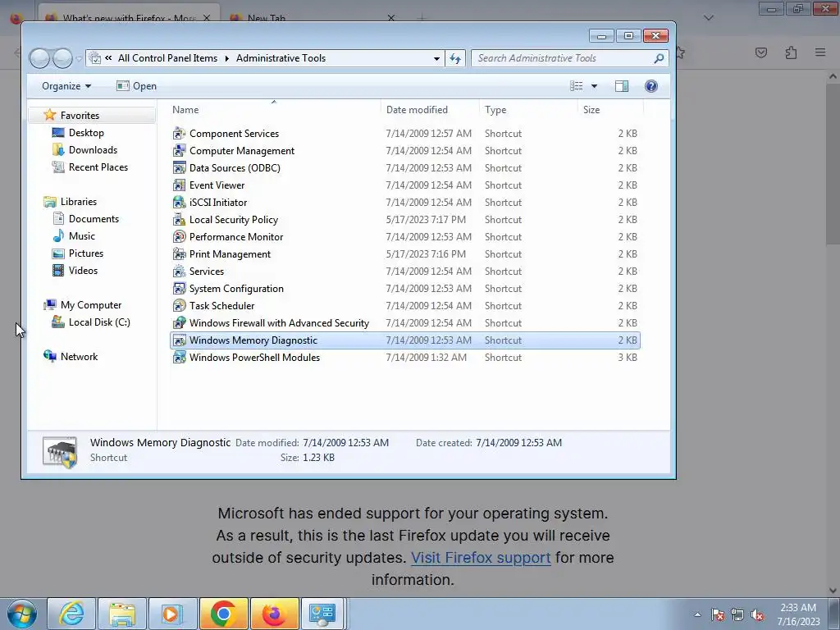Select the Event Viewer icon

click(180, 185)
